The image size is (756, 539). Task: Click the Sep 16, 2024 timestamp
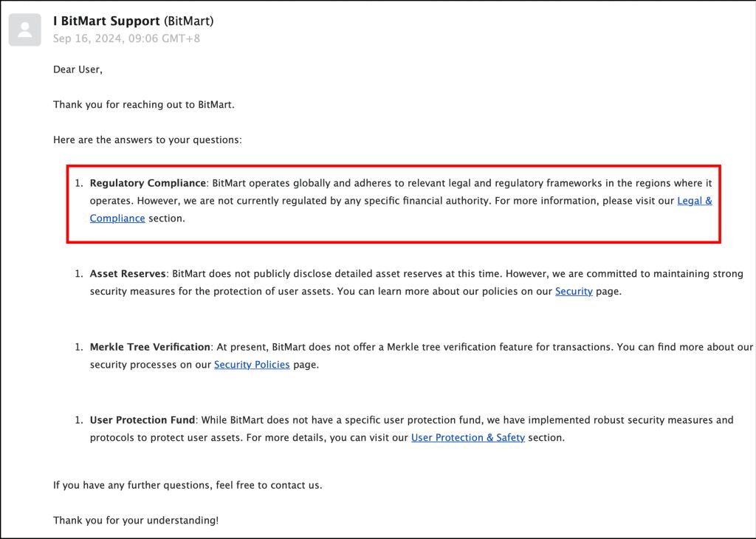point(126,38)
